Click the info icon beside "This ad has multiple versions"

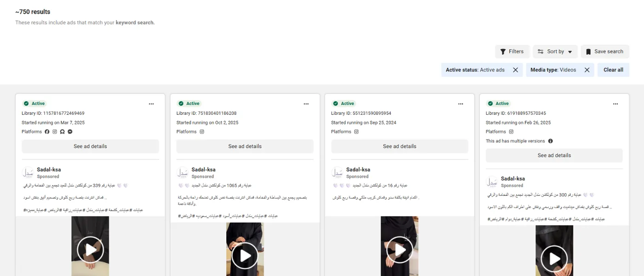[x=551, y=141]
